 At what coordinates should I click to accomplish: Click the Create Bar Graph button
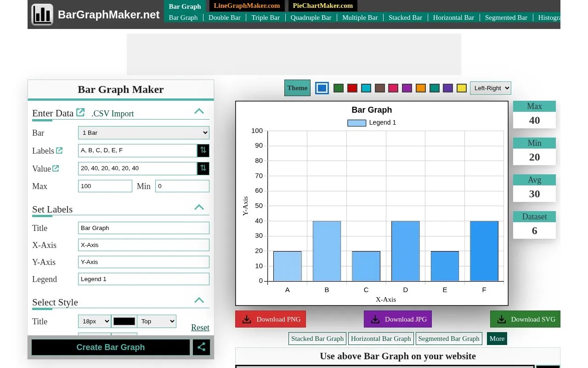111,347
